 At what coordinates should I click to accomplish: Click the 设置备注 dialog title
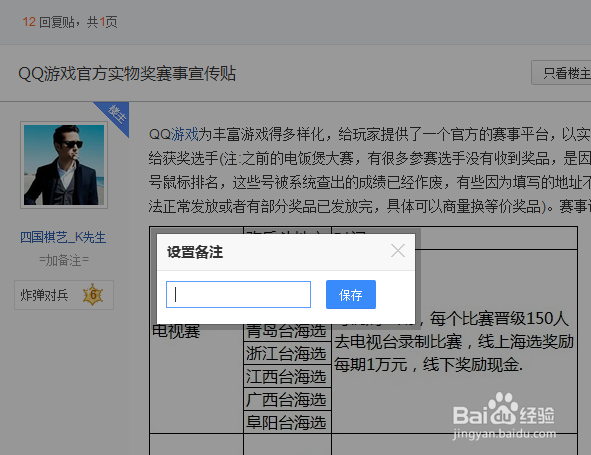pyautogui.click(x=195, y=252)
